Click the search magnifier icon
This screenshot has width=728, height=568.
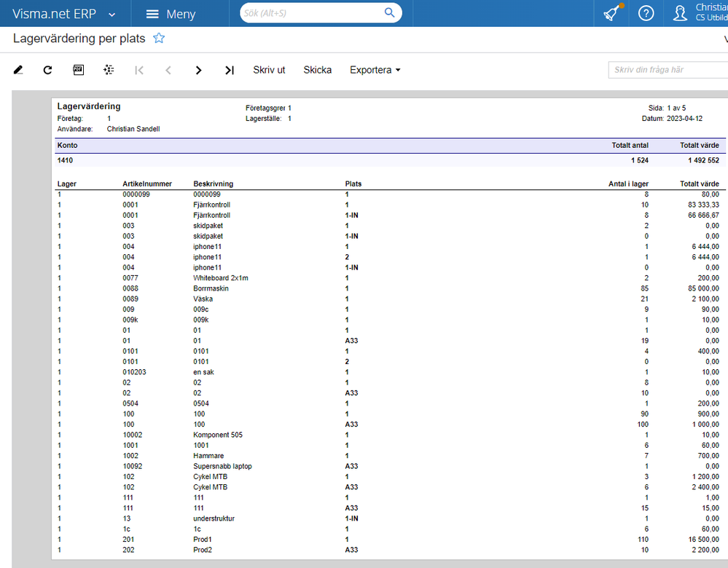(x=390, y=13)
